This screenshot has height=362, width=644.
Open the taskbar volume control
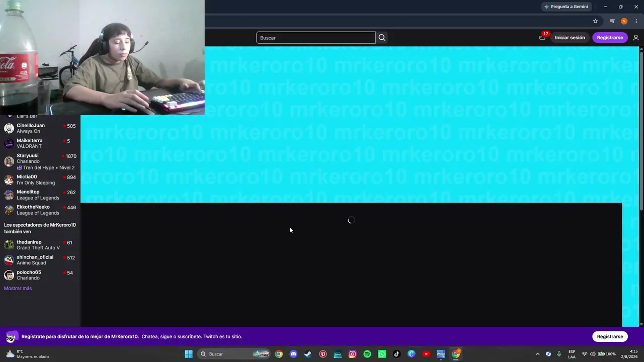(592, 354)
